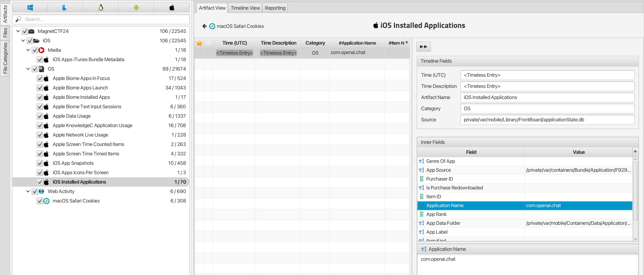The image size is (644, 275).
Task: Toggle iOS Installed Applications checkbox
Action: pyautogui.click(x=40, y=182)
